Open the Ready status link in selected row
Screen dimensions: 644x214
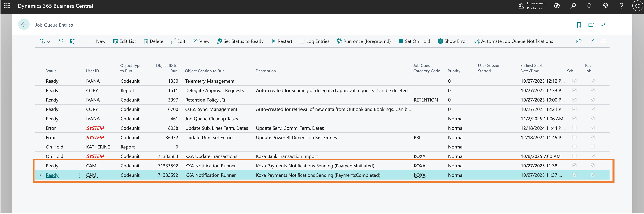point(52,175)
